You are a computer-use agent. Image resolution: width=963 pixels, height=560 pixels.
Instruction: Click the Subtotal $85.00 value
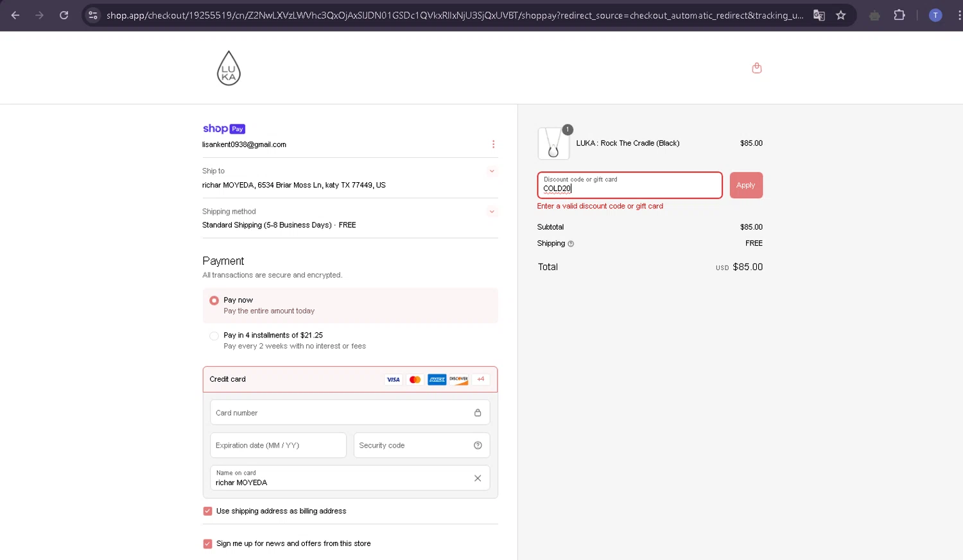(x=751, y=227)
